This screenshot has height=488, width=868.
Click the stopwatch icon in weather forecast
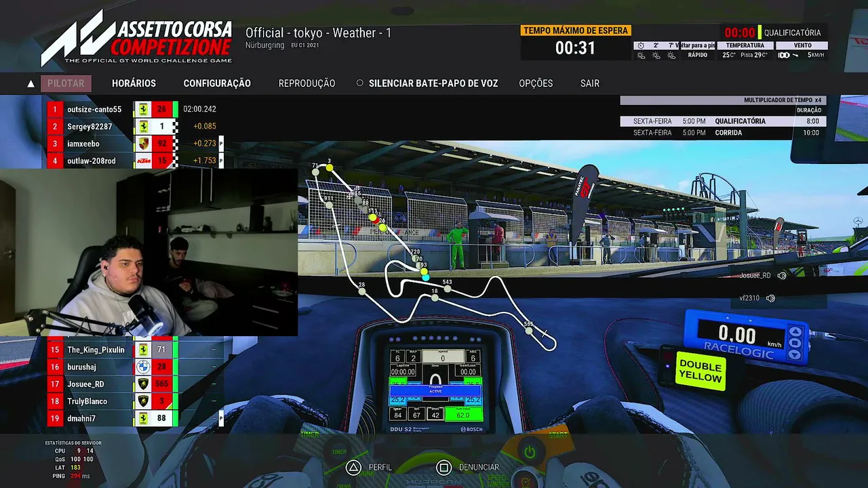coord(640,45)
